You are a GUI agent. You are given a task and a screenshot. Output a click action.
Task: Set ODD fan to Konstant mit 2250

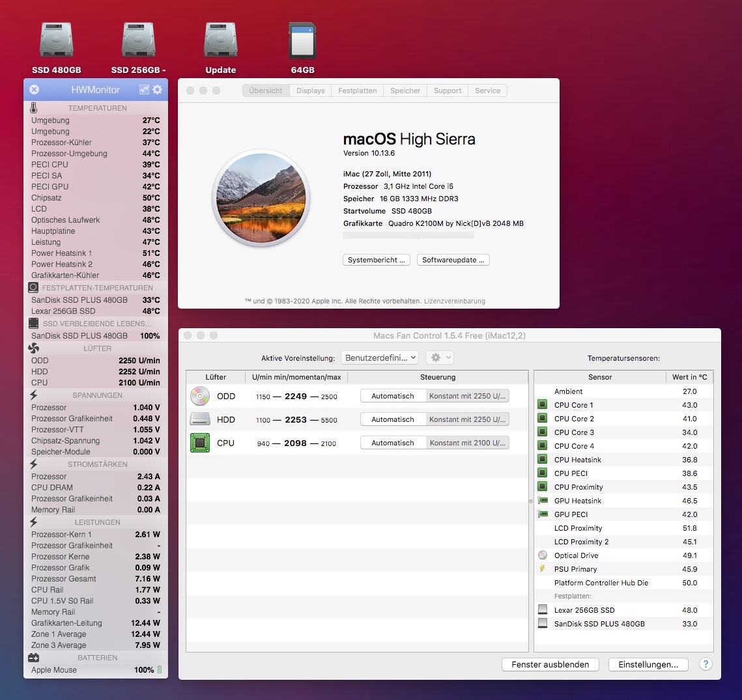[467, 396]
